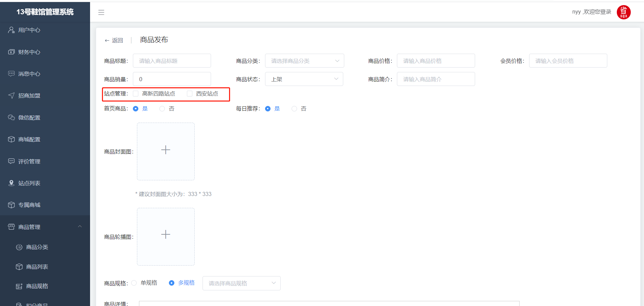This screenshot has width=644, height=306.
Task: Click the 返回 back link
Action: [x=114, y=40]
